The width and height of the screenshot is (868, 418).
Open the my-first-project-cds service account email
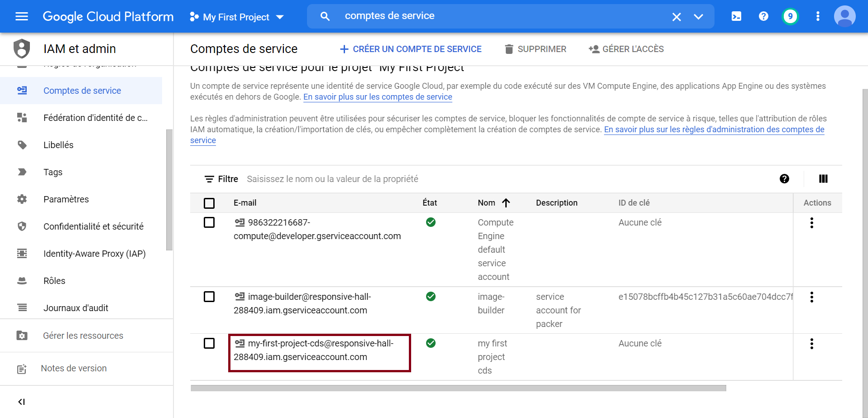(313, 350)
